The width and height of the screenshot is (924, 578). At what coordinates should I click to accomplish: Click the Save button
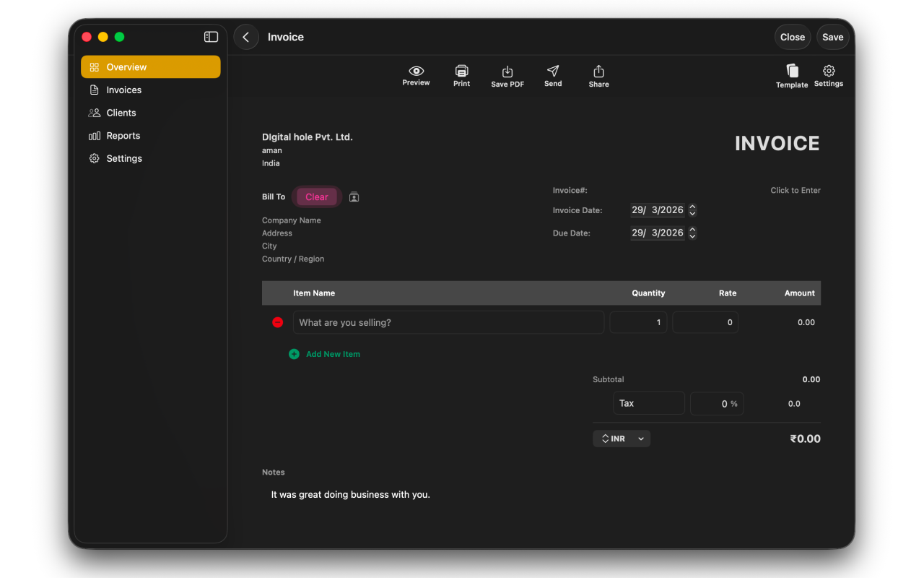click(x=832, y=37)
